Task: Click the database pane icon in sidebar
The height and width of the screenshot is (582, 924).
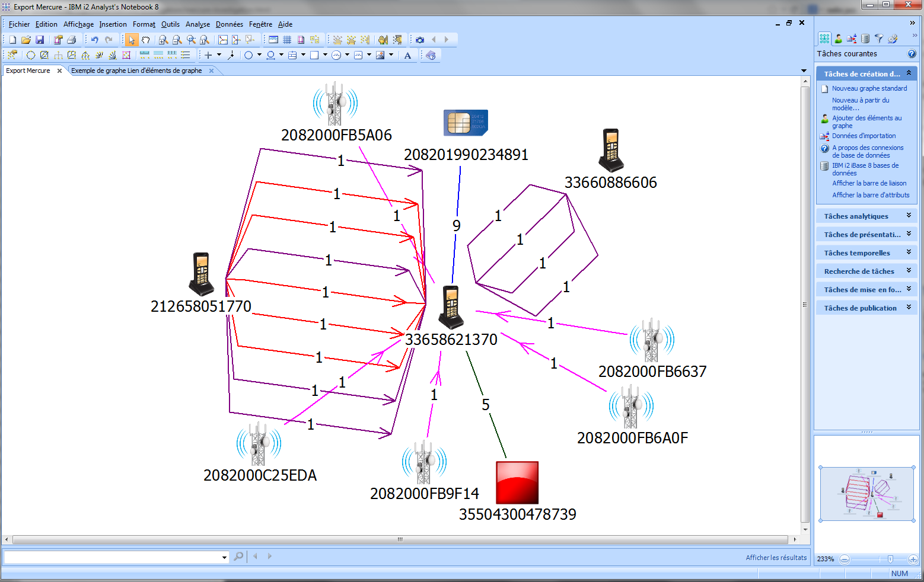Action: 865,39
